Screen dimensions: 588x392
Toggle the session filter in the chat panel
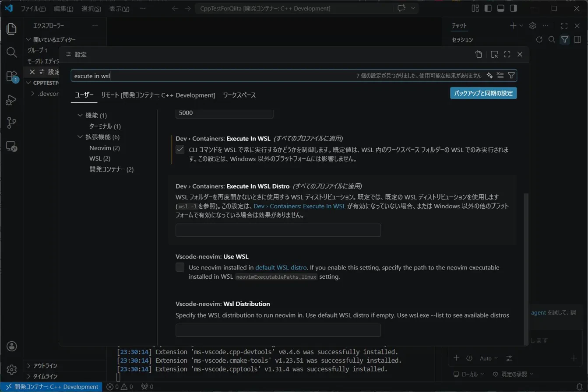(x=565, y=39)
